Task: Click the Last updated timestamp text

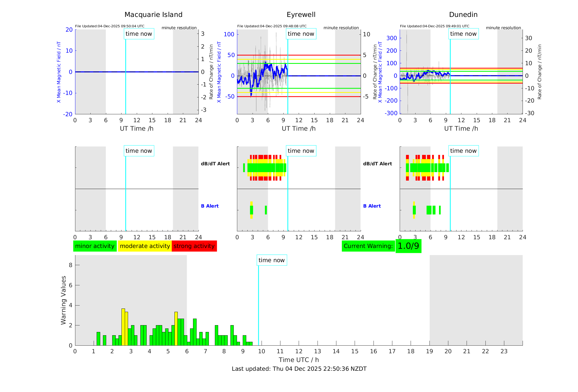Action: click(x=299, y=369)
